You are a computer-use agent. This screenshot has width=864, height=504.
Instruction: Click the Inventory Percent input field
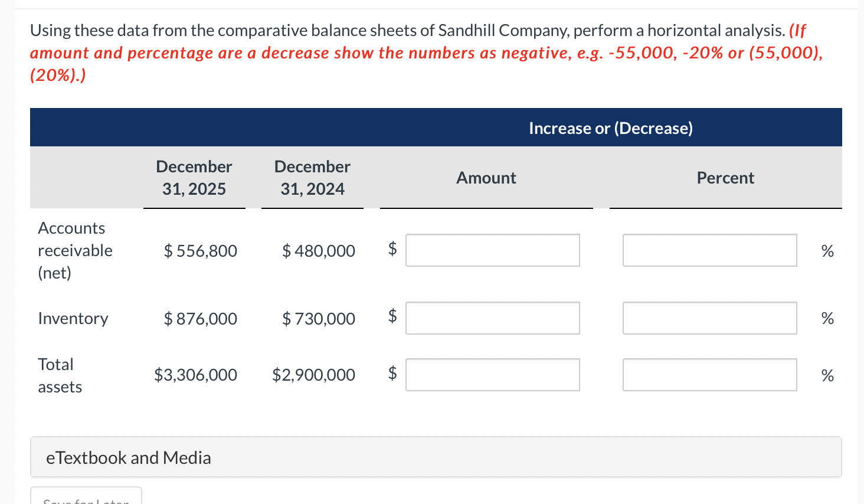pos(709,318)
